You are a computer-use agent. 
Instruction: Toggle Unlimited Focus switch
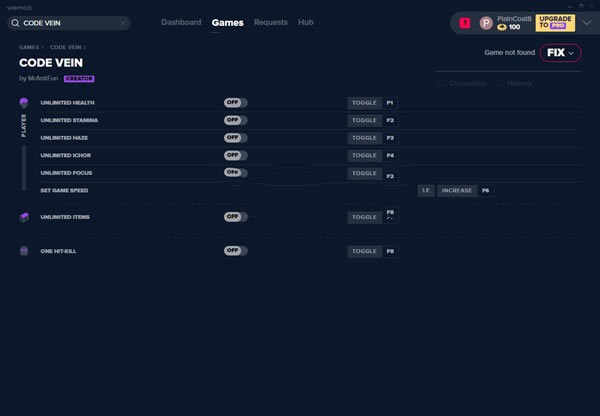236,173
